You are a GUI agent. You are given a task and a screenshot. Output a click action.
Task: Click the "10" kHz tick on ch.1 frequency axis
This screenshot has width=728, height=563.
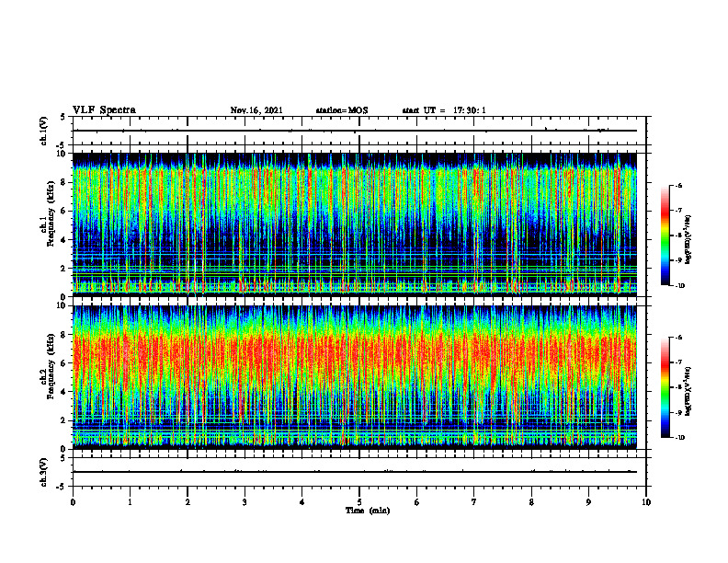[x=63, y=154]
